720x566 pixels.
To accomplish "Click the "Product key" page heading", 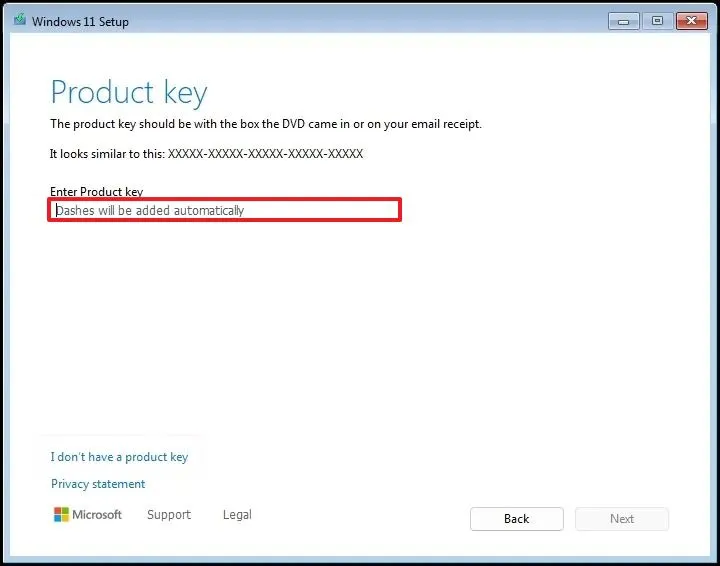I will [129, 92].
